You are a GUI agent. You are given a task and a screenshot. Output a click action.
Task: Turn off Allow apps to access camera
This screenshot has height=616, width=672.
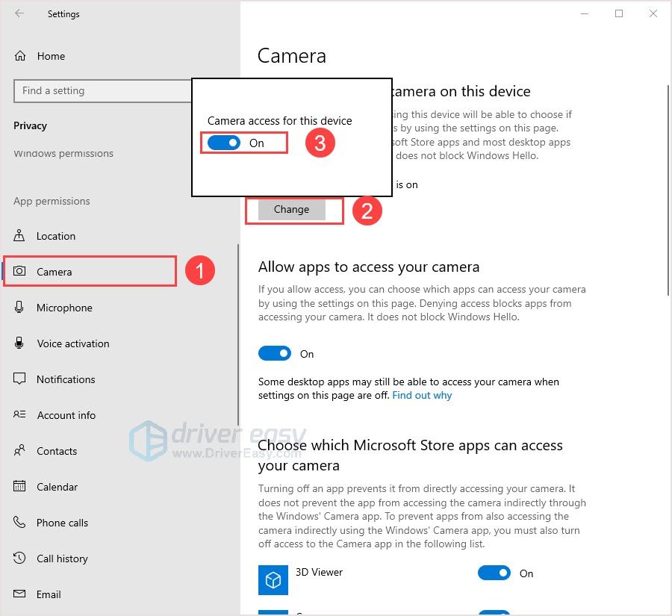point(275,353)
